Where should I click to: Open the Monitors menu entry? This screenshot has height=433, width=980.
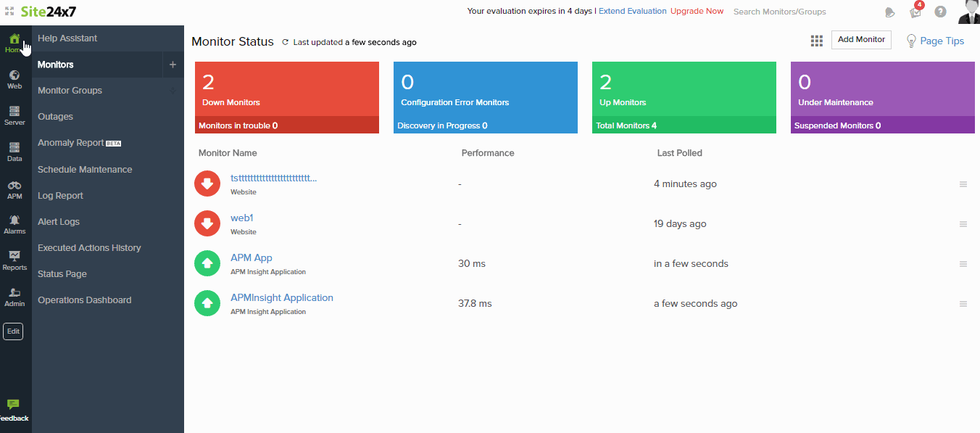57,65
